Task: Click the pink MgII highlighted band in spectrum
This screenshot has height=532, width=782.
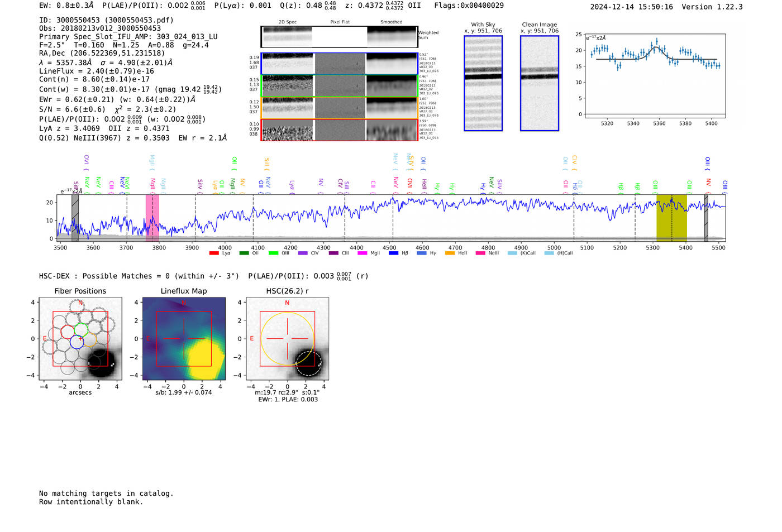Action: point(152,218)
